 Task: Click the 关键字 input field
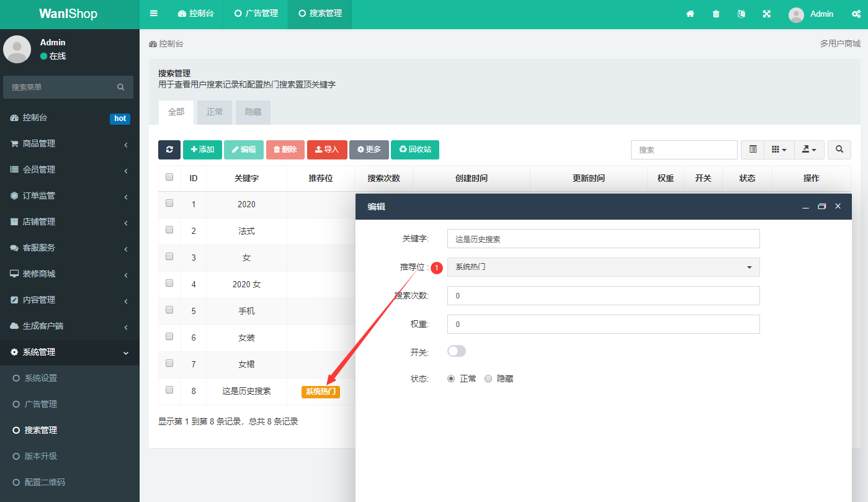pyautogui.click(x=603, y=239)
